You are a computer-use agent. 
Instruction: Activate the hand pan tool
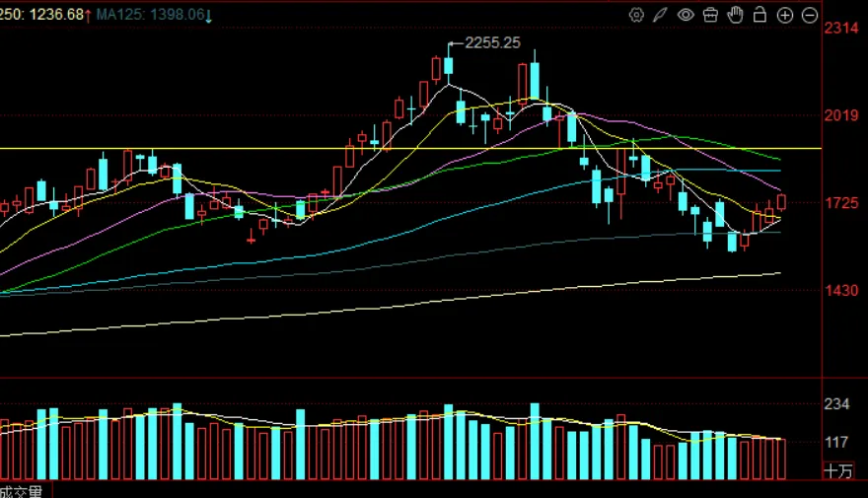pos(735,15)
